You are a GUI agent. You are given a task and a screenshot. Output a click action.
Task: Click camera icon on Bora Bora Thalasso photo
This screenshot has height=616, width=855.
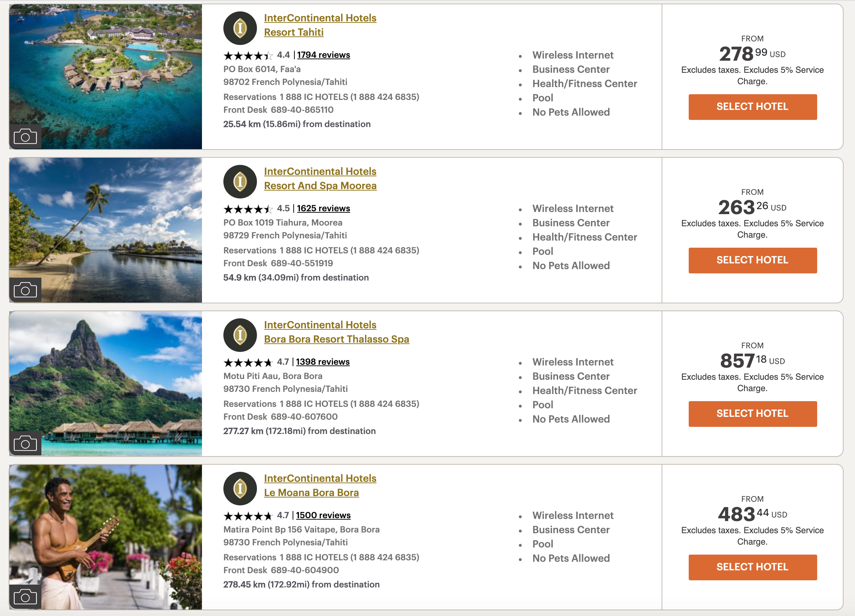tap(25, 443)
